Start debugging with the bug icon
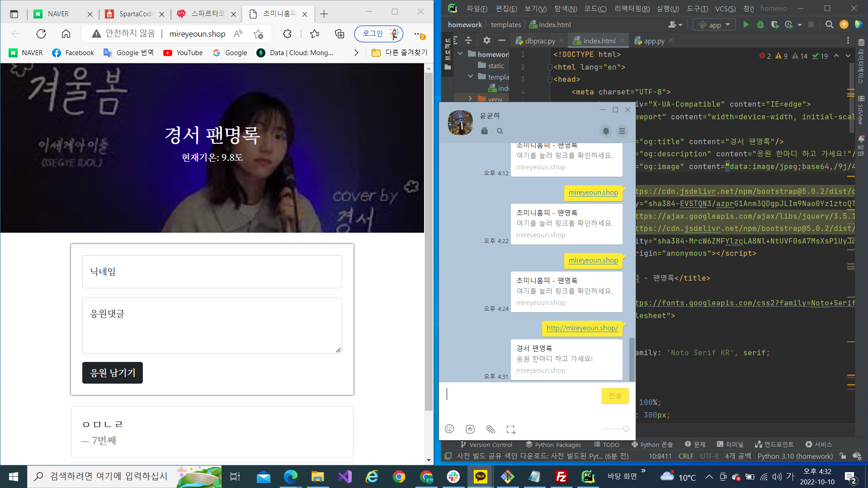The image size is (868, 488). (760, 24)
